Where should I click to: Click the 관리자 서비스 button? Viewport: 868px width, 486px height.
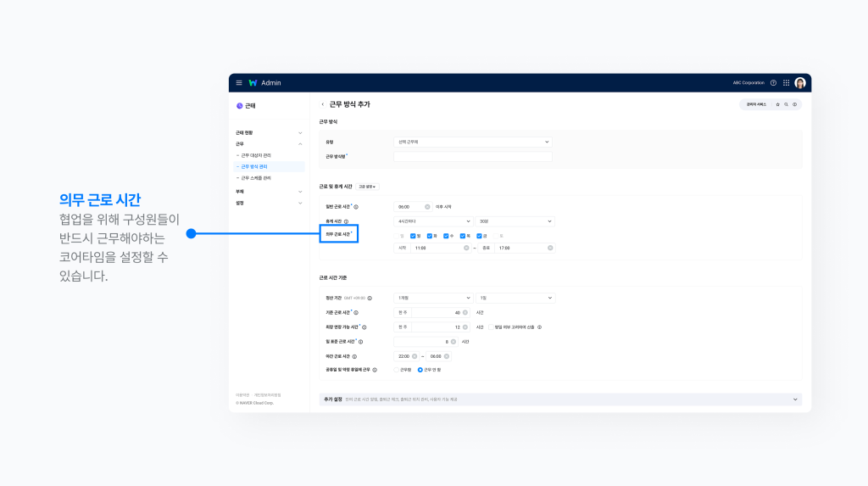tap(757, 104)
